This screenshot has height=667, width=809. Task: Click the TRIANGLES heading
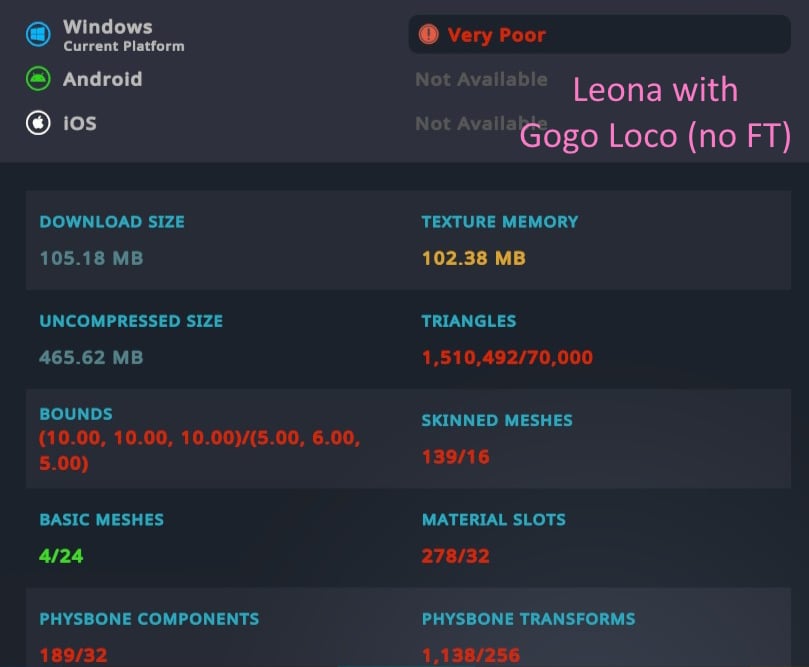tap(469, 321)
